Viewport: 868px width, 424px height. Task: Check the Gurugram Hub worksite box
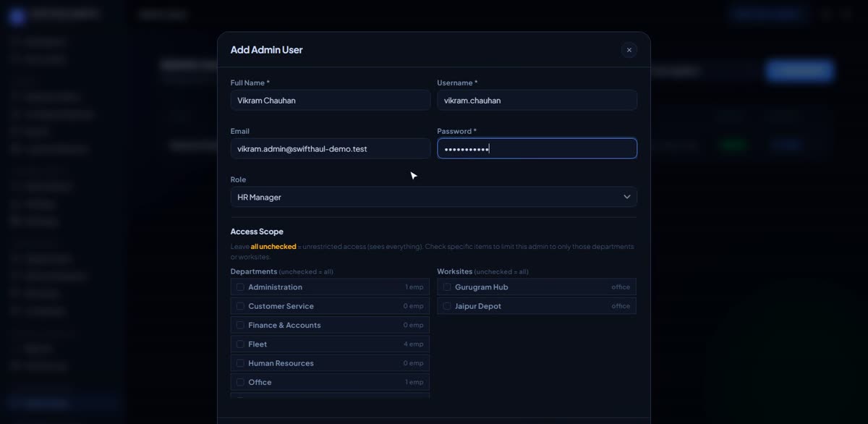[447, 287]
